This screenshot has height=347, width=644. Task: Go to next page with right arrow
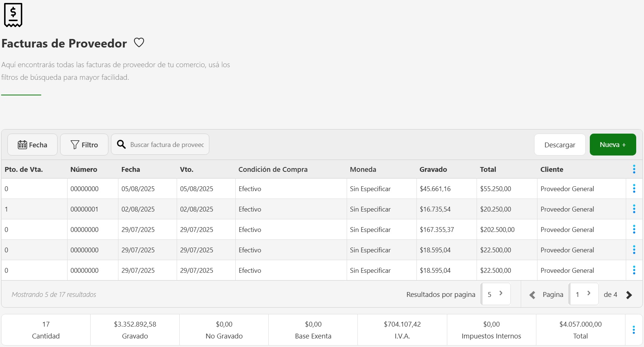tap(629, 295)
